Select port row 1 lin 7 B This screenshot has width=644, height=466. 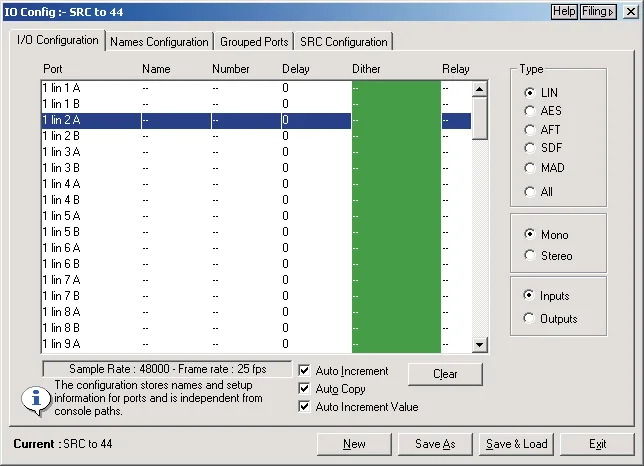(x=256, y=296)
